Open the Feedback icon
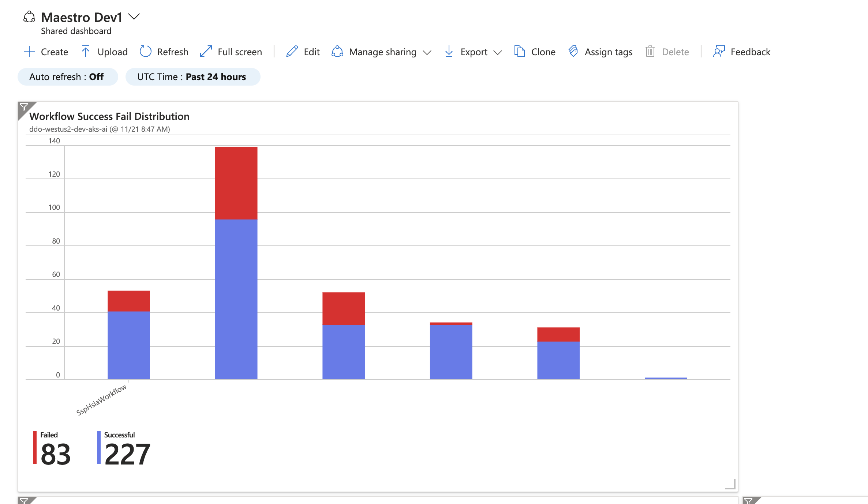The width and height of the screenshot is (868, 504). [x=719, y=52]
